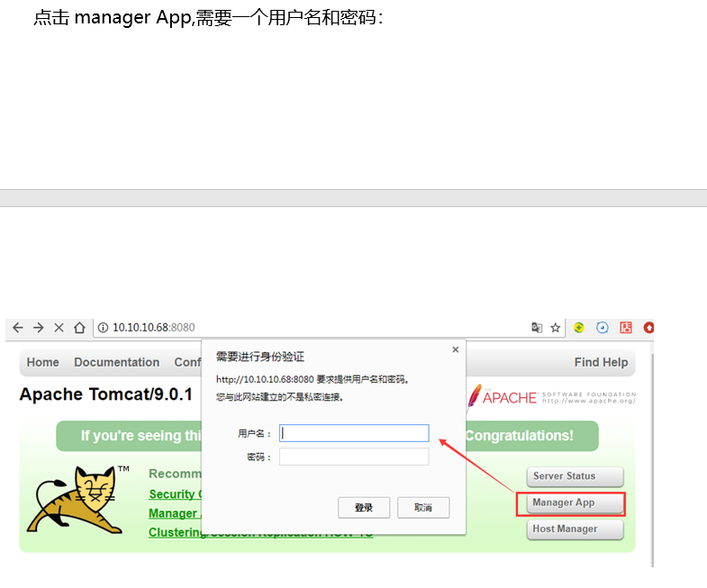Open the Security link under Recommended

(x=176, y=494)
